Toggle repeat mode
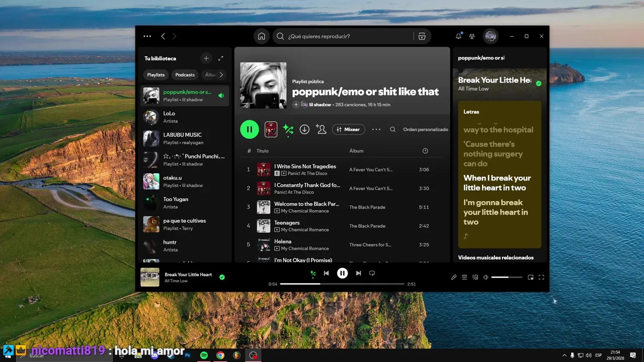Viewport: 644px width, 362px height. coord(372,273)
